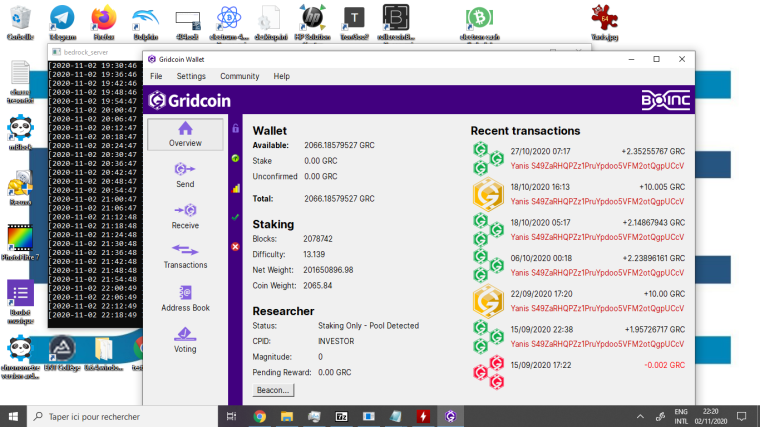Click the CPID value INVESTOR
Viewport: 760px width, 427px height.
pyautogui.click(x=336, y=341)
